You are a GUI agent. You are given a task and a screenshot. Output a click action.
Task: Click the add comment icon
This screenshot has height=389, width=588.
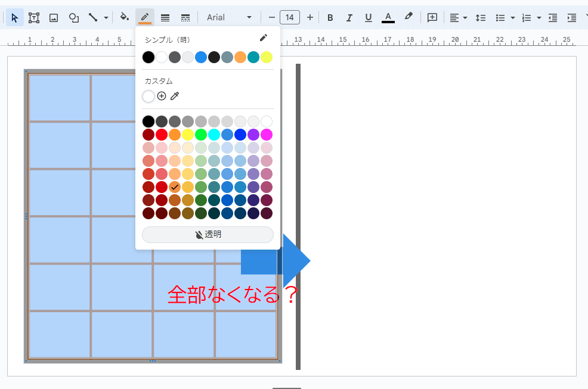tap(432, 18)
